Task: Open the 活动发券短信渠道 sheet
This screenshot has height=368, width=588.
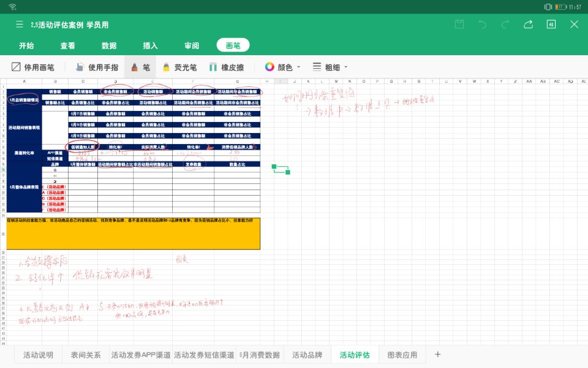Action: (x=204, y=355)
